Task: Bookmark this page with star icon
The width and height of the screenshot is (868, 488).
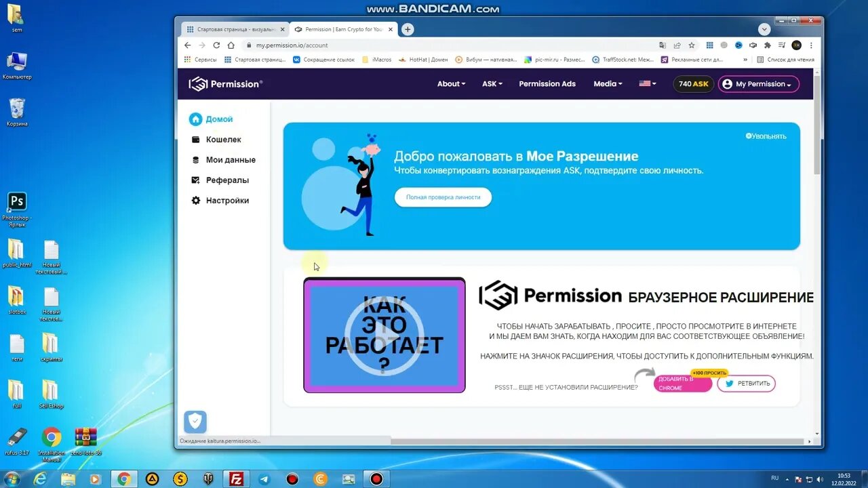Action: [692, 45]
